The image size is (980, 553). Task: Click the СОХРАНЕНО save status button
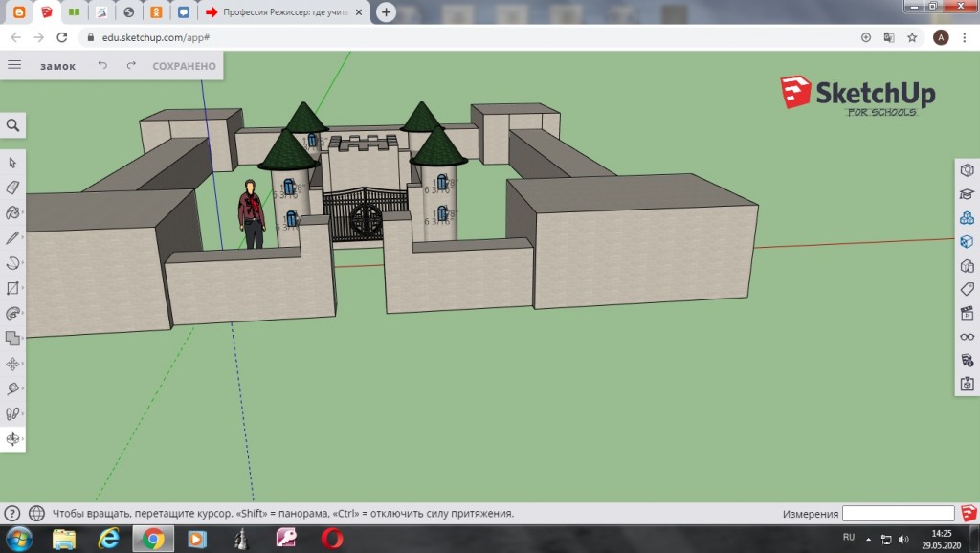[184, 66]
